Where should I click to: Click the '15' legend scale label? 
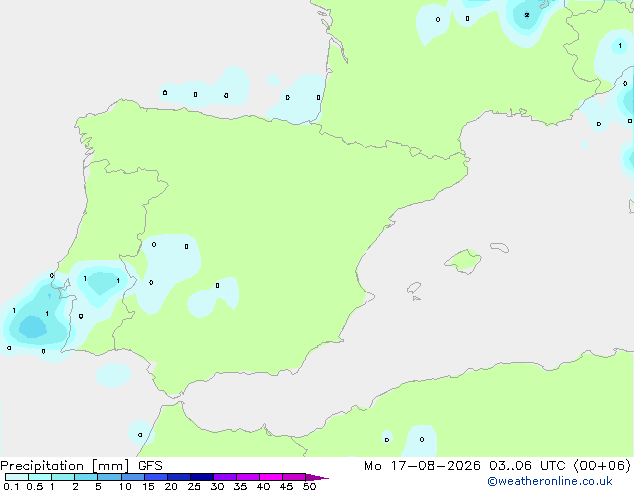[148, 486]
